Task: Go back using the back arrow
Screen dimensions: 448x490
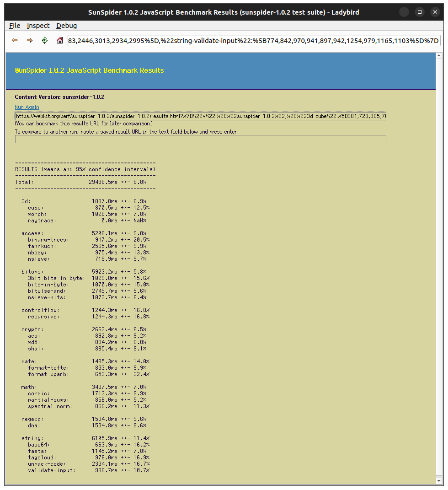Action: (x=15, y=40)
